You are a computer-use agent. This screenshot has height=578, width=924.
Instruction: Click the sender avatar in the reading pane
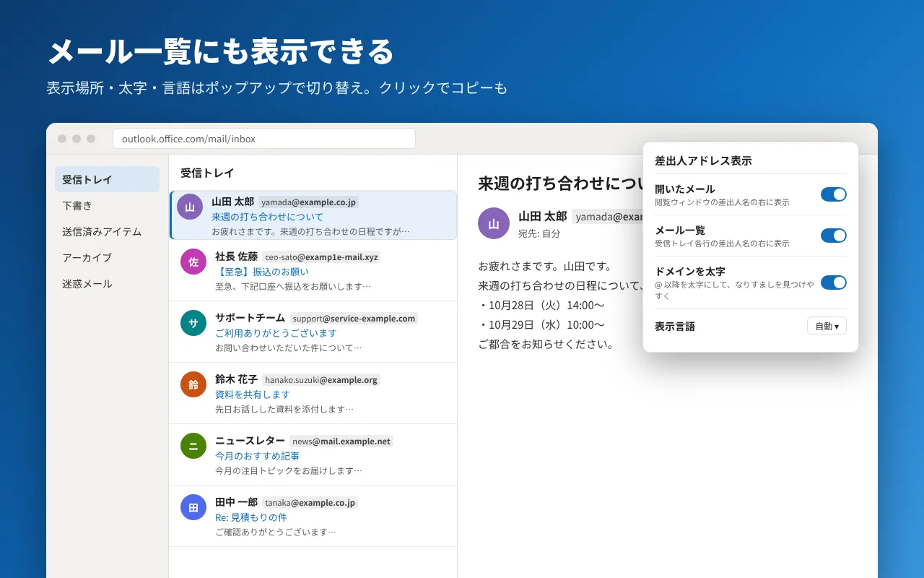pos(494,223)
